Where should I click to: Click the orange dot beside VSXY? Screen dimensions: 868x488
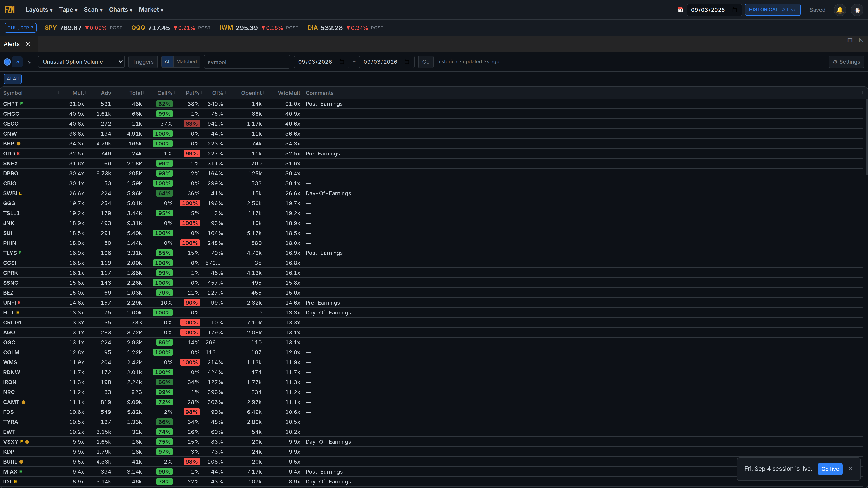point(27,442)
